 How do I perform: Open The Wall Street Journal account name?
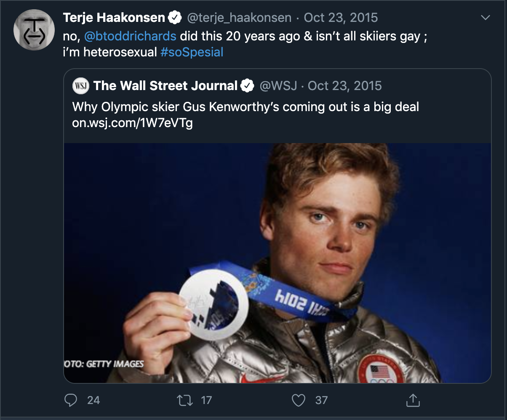pos(165,86)
